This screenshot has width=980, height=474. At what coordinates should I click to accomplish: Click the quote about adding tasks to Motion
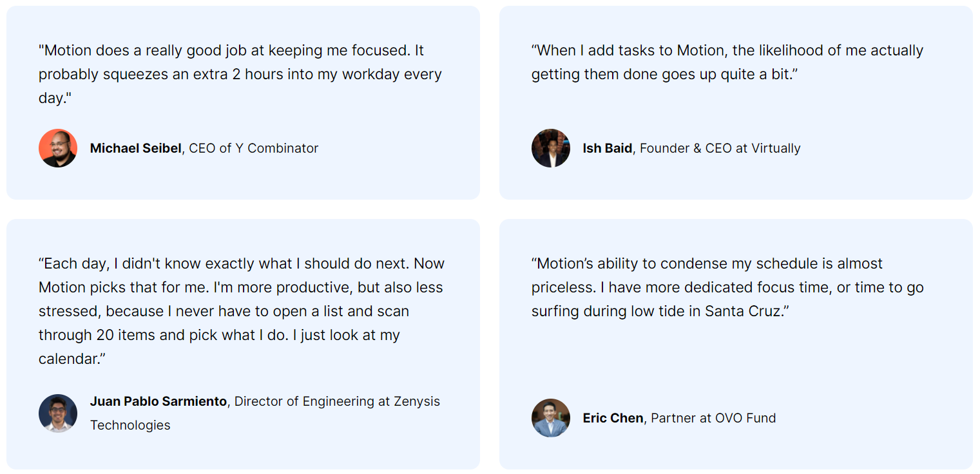[727, 62]
